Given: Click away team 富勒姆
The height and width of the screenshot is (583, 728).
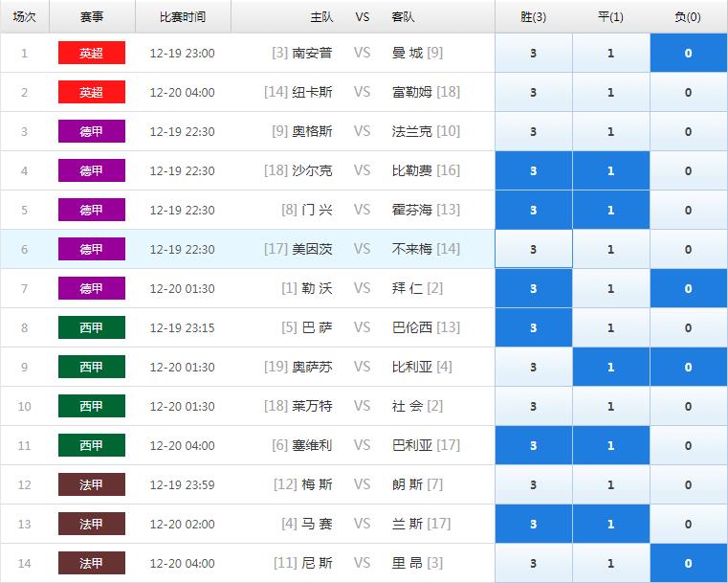Looking at the screenshot, I should pyautogui.click(x=411, y=93).
